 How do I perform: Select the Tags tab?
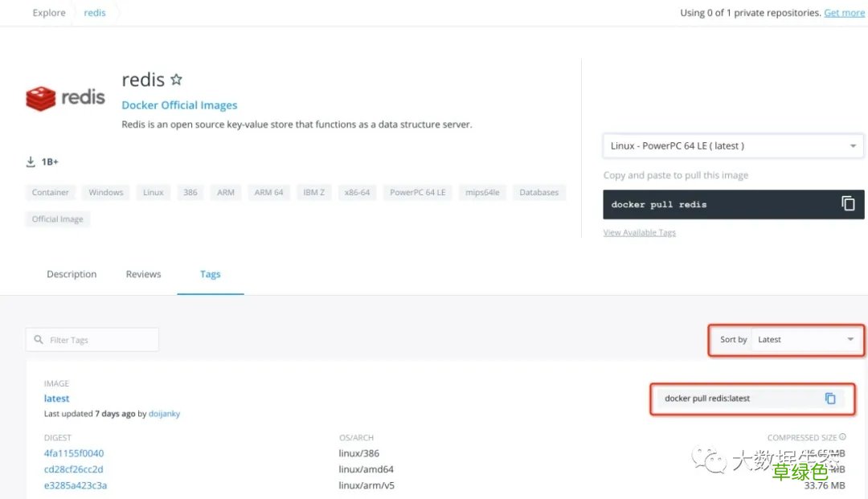pos(211,274)
